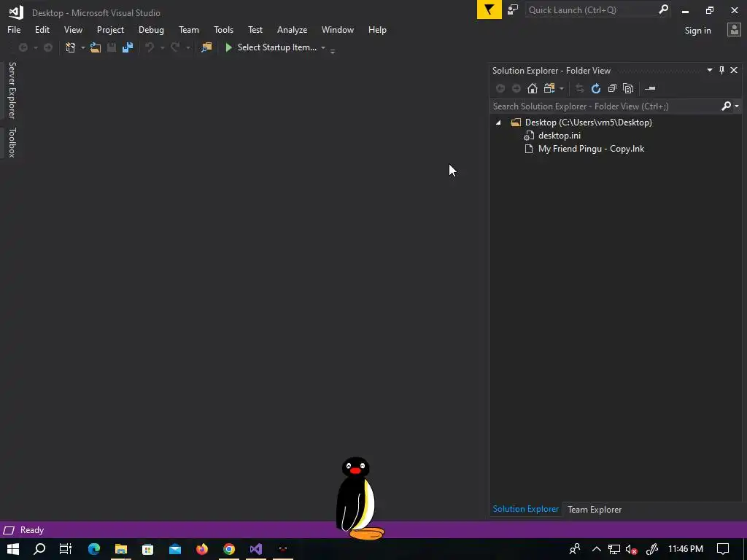Toggle the Show All Files icon

point(628,88)
